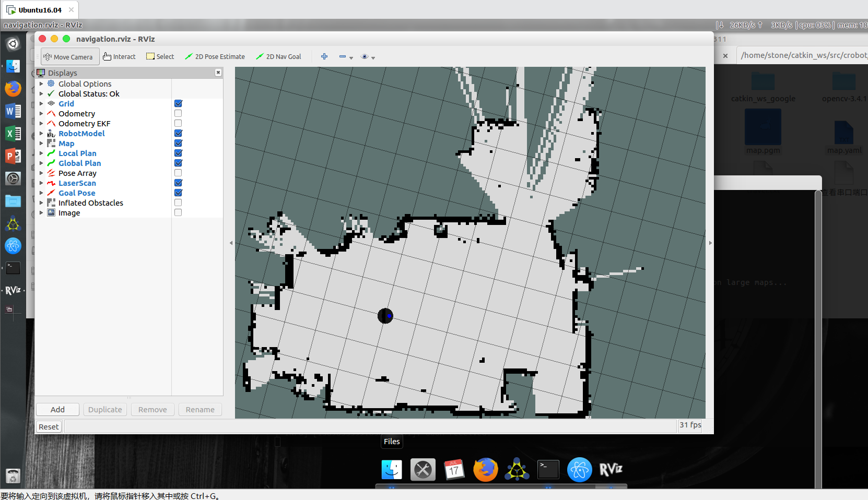Viewport: 868px width, 500px height.
Task: Close the Displays panel
Action: [218, 73]
